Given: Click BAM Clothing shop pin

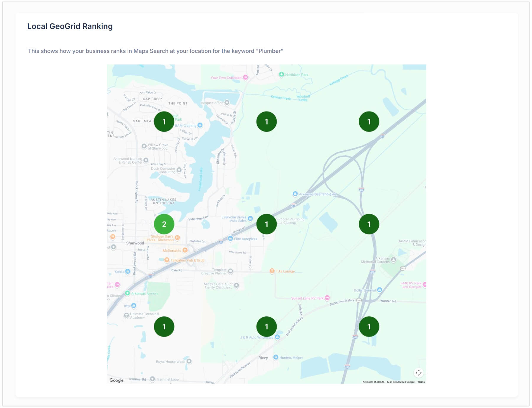Looking at the screenshot, I should coord(200,125).
